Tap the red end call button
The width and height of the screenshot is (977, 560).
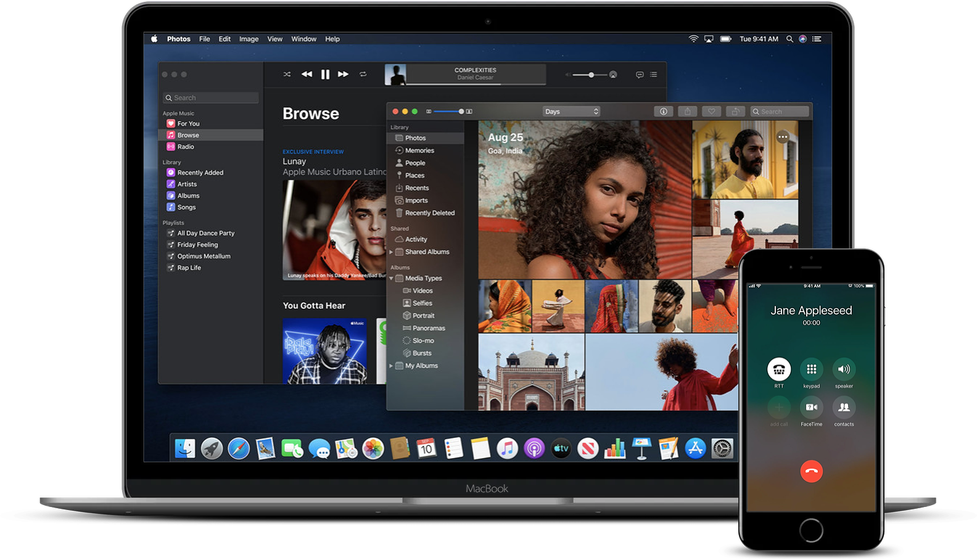tap(812, 471)
